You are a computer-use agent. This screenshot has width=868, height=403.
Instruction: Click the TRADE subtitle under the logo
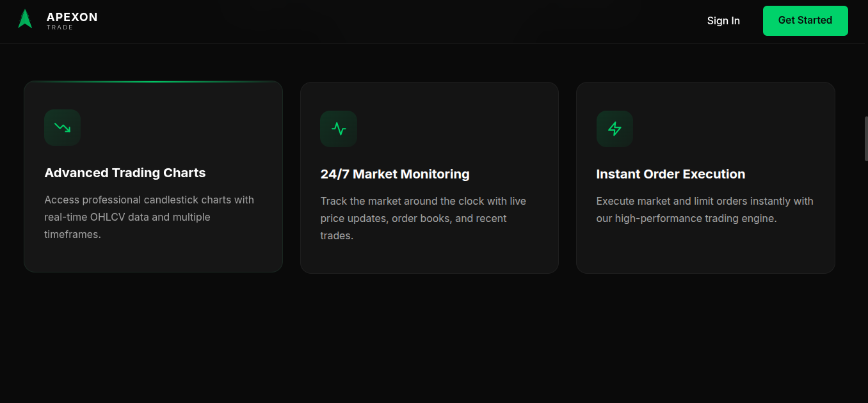[60, 28]
